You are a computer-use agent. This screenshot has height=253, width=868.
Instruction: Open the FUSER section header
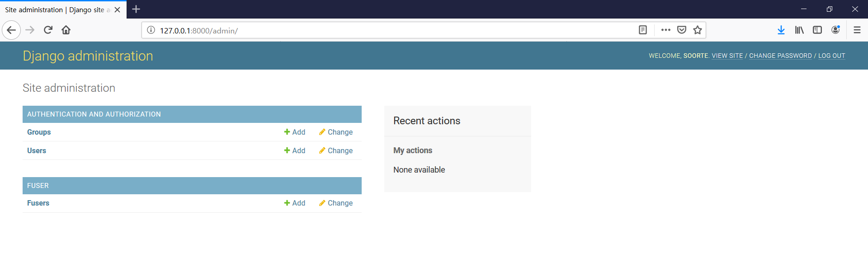click(x=38, y=186)
